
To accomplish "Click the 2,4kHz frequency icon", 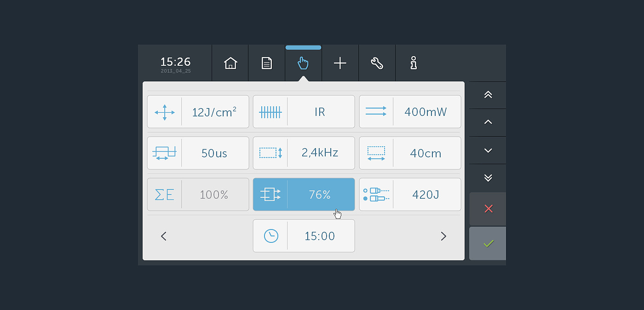I will pos(270,153).
